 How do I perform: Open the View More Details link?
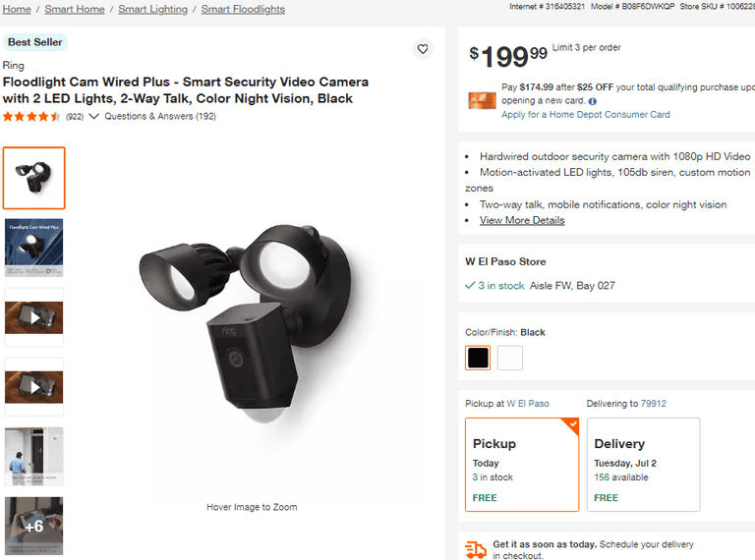pyautogui.click(x=522, y=220)
